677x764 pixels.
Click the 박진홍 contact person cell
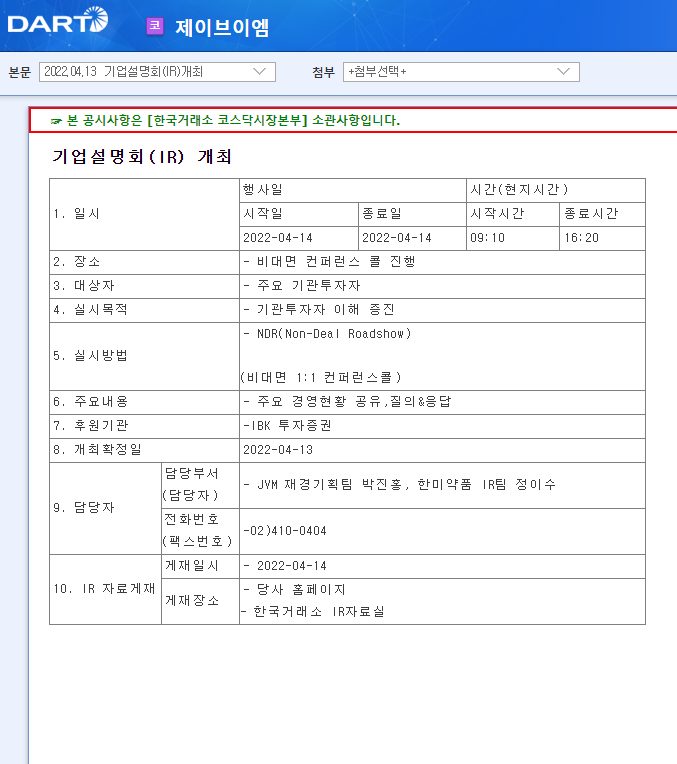tap(442, 485)
